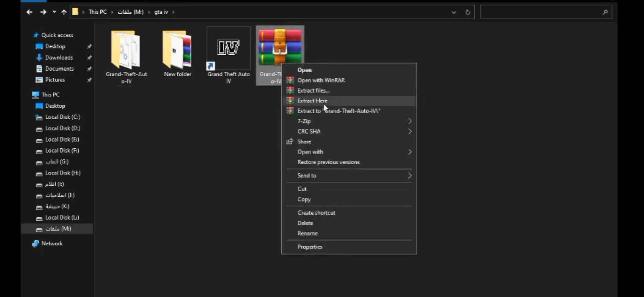Click the Forward navigation arrow
The width and height of the screenshot is (644, 297).
tap(43, 12)
